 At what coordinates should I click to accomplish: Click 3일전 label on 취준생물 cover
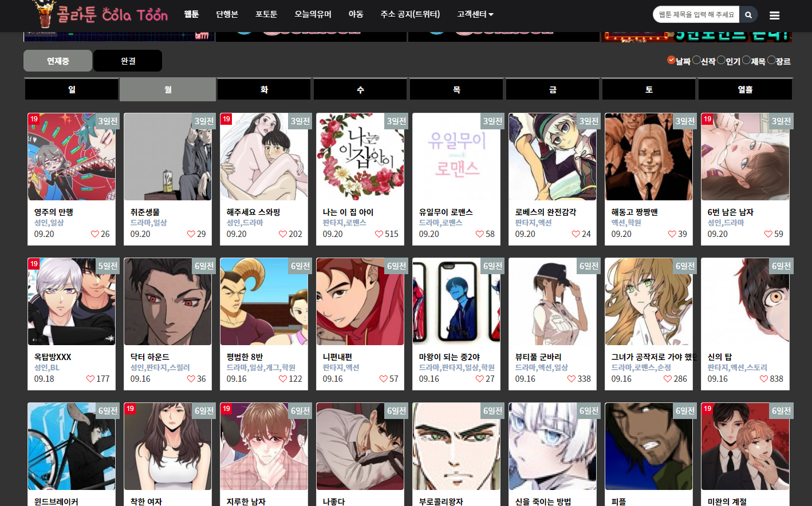point(204,121)
